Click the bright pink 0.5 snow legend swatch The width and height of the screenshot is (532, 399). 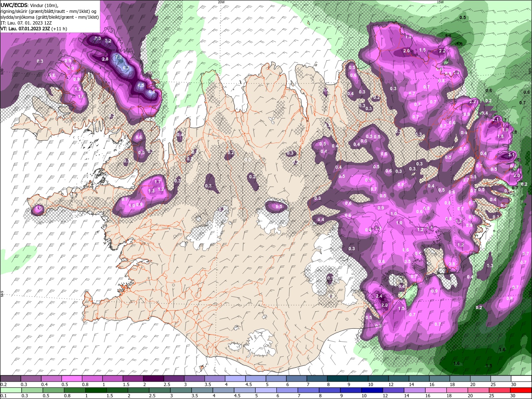[71, 379]
